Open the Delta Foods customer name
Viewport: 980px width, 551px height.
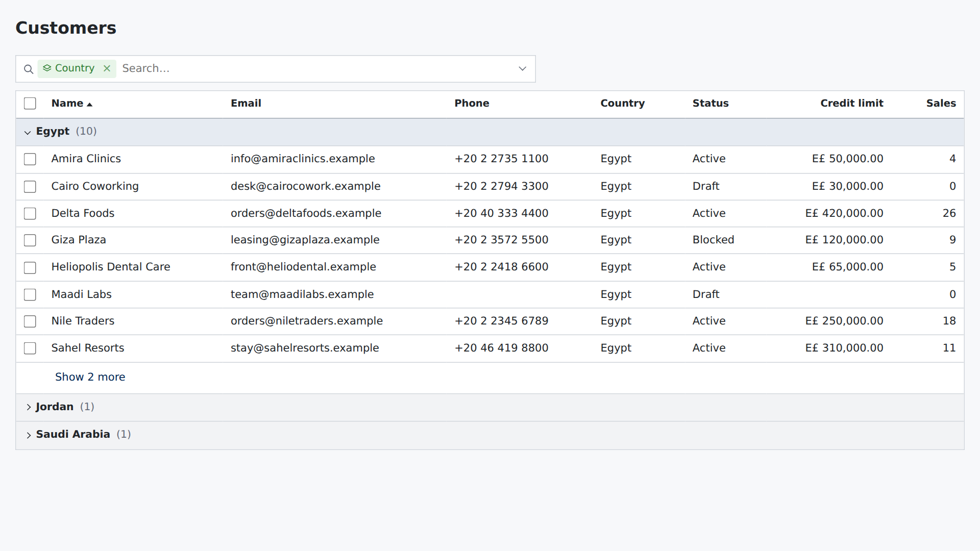pyautogui.click(x=83, y=213)
